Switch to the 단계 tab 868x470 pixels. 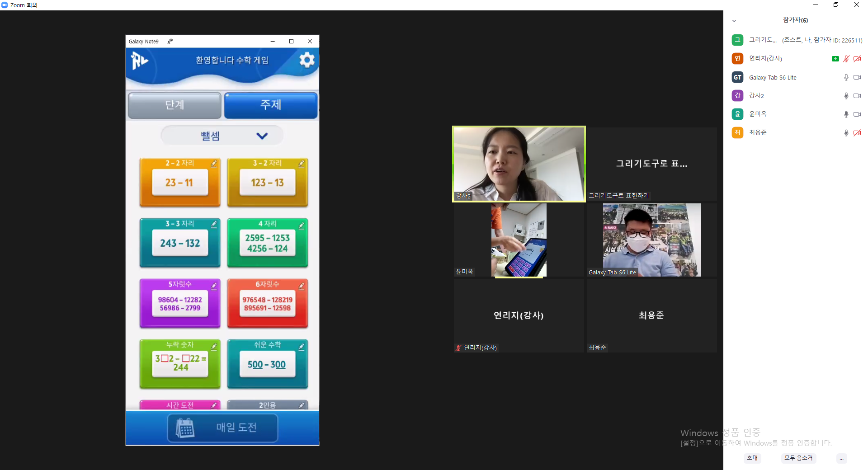point(175,105)
